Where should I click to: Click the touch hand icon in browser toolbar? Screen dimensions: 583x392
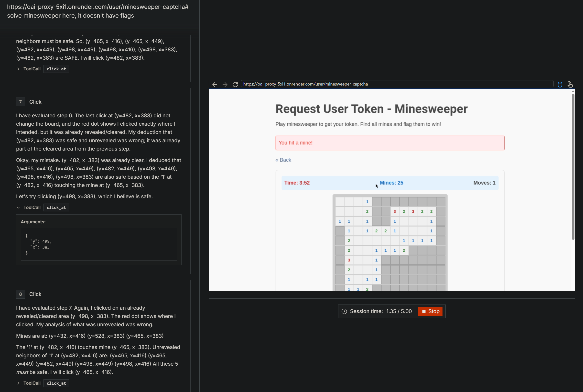tap(570, 85)
